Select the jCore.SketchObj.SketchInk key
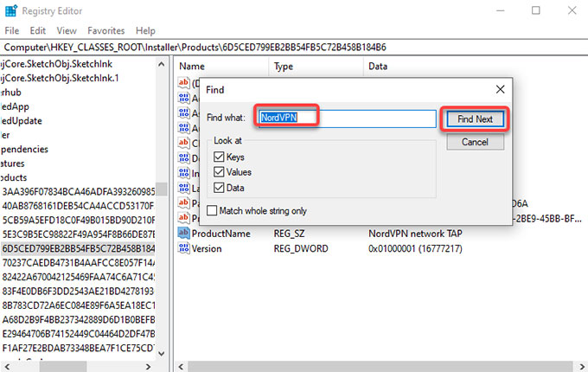Image resolution: width=588 pixels, height=372 pixels. point(56,64)
